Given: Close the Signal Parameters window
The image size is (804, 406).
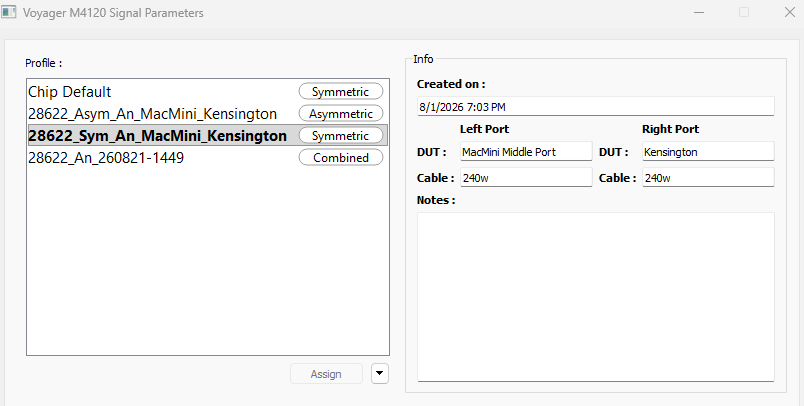Looking at the screenshot, I should click(790, 12).
